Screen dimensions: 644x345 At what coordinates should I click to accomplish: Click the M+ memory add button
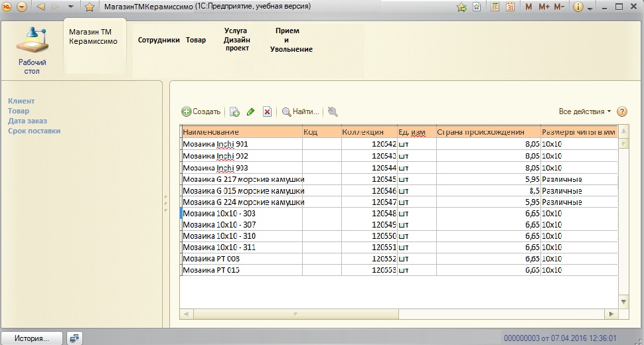(544, 7)
